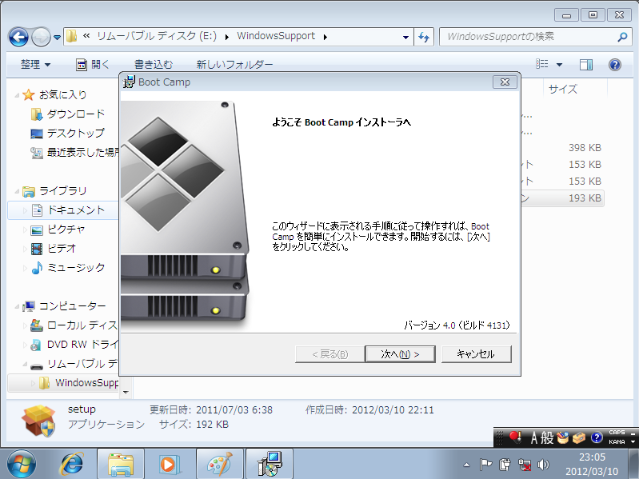Open Windows Media Player from the taskbar

click(x=168, y=464)
